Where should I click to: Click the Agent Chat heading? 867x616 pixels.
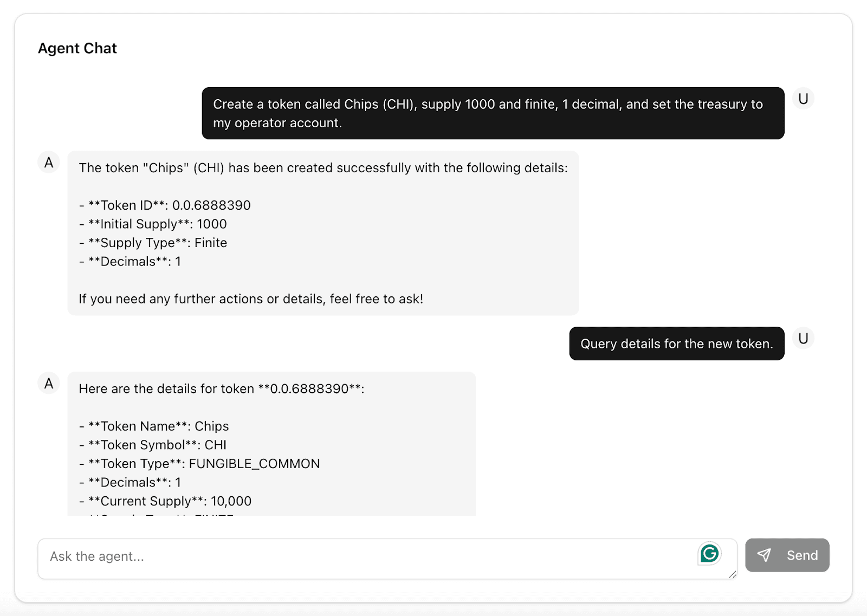[x=77, y=49]
